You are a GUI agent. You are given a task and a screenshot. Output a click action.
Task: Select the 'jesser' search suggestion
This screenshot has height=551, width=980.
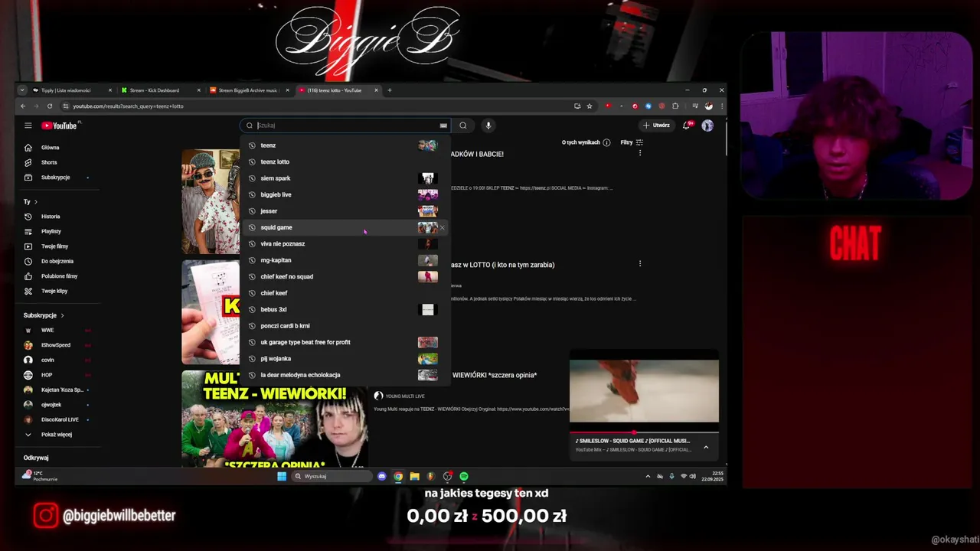[x=345, y=211]
